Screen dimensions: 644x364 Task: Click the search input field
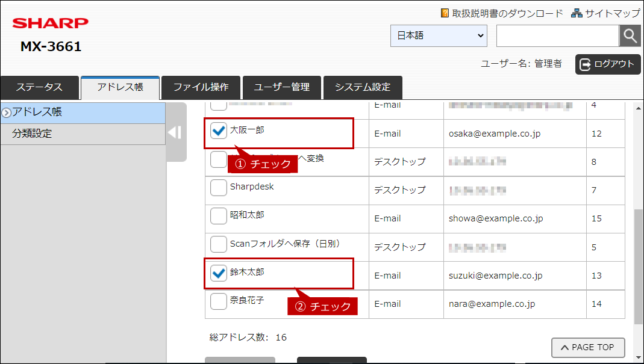558,35
